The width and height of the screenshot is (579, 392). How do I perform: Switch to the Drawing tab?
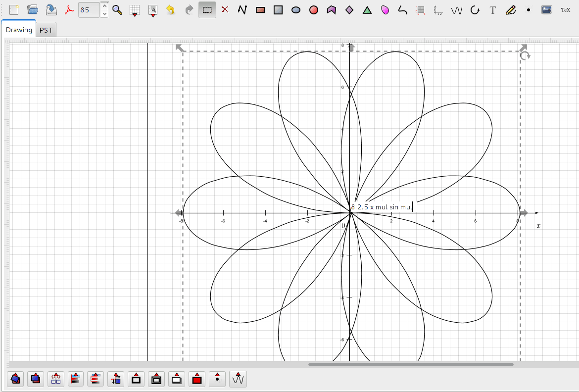pos(19,30)
